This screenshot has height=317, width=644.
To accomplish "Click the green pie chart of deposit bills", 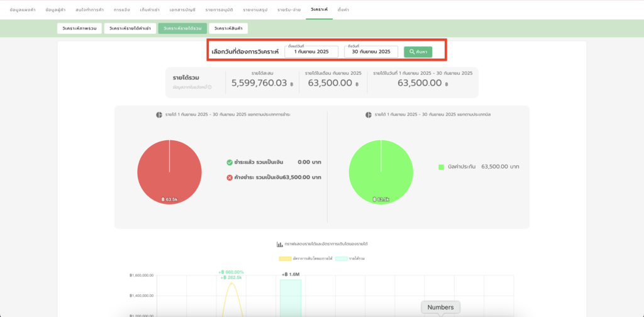I will click(x=380, y=172).
